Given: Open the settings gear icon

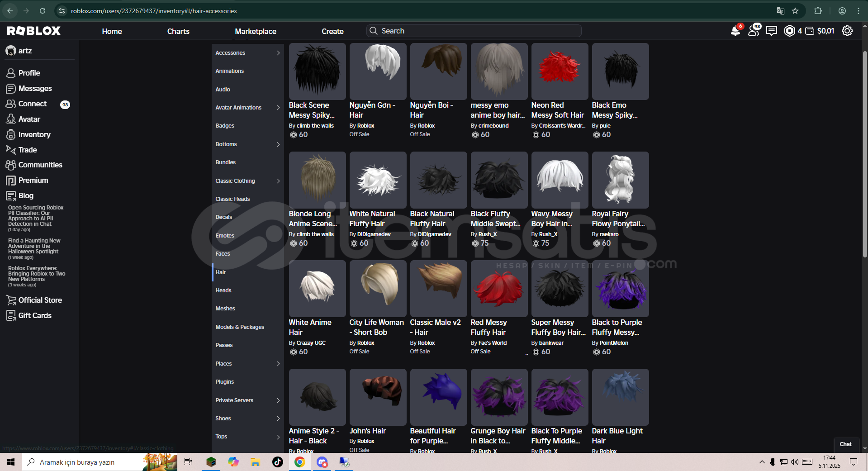Looking at the screenshot, I should pyautogui.click(x=847, y=31).
